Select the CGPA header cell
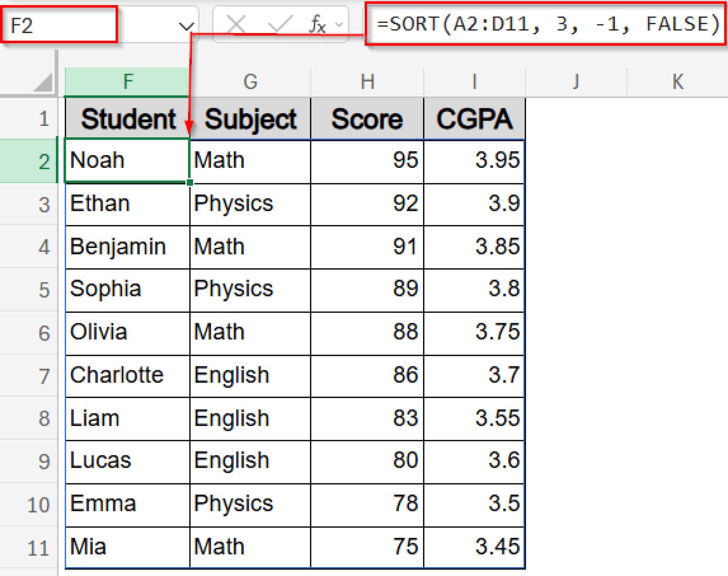This screenshot has width=728, height=576. coord(475,118)
